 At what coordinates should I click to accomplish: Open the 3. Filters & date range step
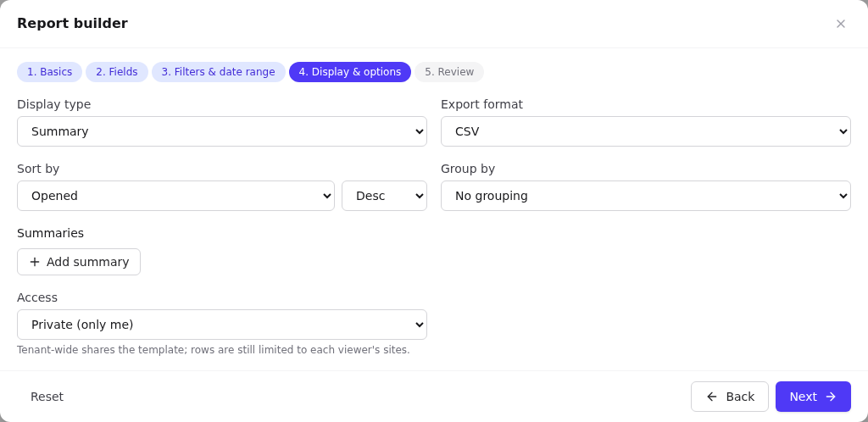(x=218, y=72)
